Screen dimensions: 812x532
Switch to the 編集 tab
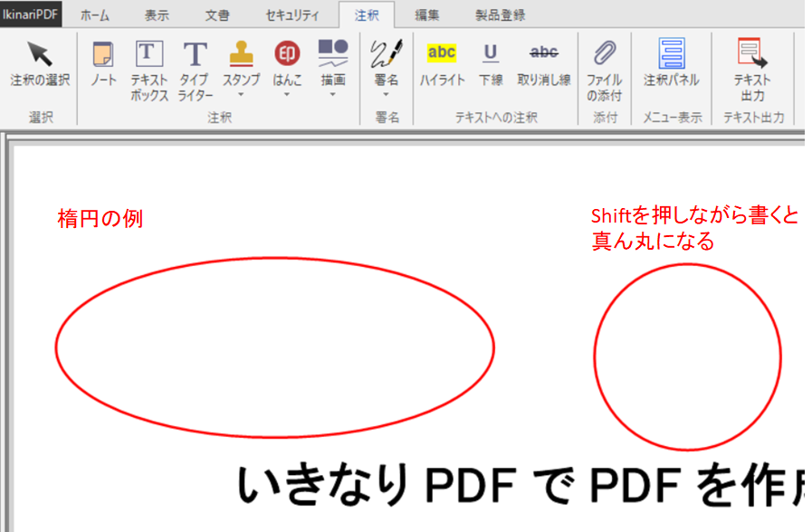click(x=427, y=15)
